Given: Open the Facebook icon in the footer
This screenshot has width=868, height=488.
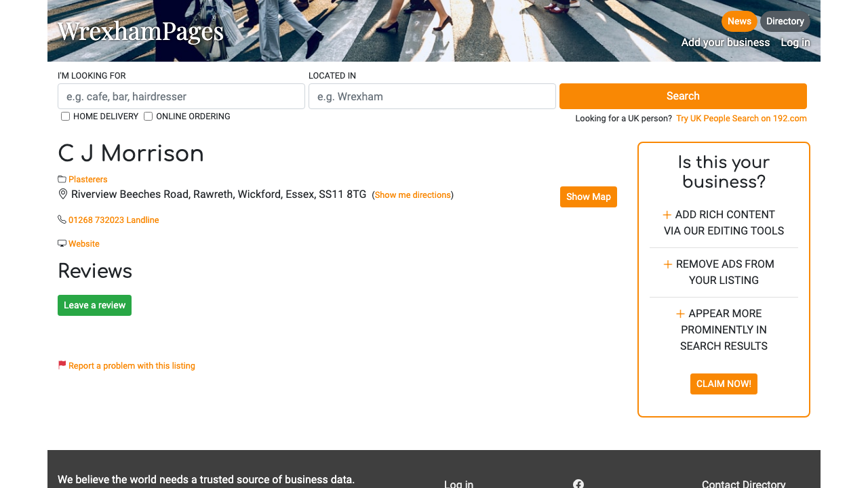Looking at the screenshot, I should coord(578,483).
